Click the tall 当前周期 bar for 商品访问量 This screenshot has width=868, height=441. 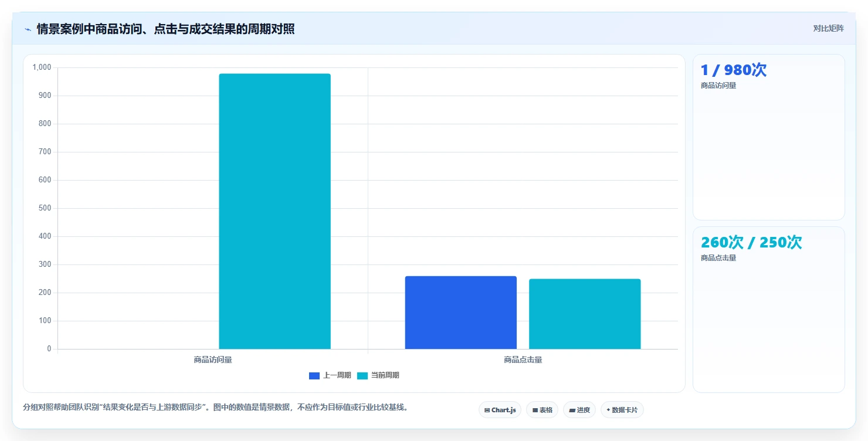[x=274, y=211]
